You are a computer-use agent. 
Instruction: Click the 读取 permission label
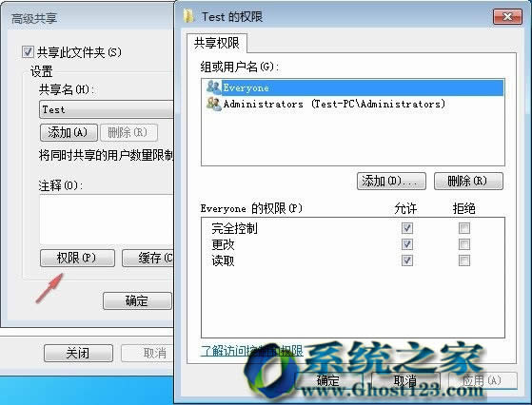(x=223, y=260)
